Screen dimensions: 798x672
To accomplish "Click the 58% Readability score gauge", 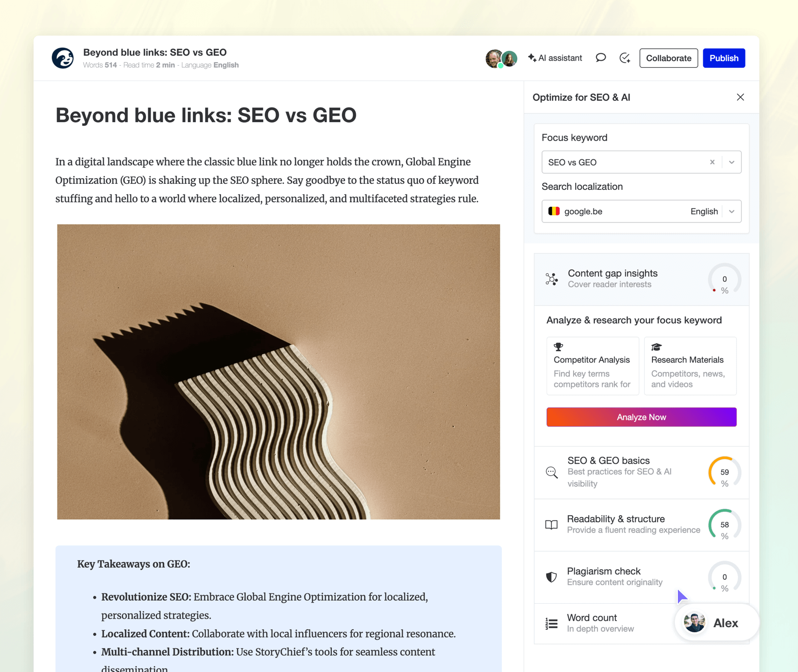I will (x=725, y=525).
